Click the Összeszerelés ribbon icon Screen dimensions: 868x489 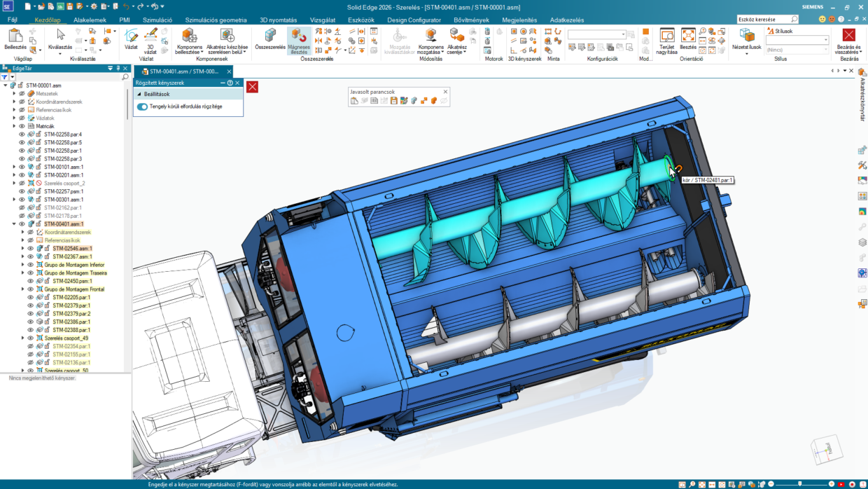tap(270, 39)
